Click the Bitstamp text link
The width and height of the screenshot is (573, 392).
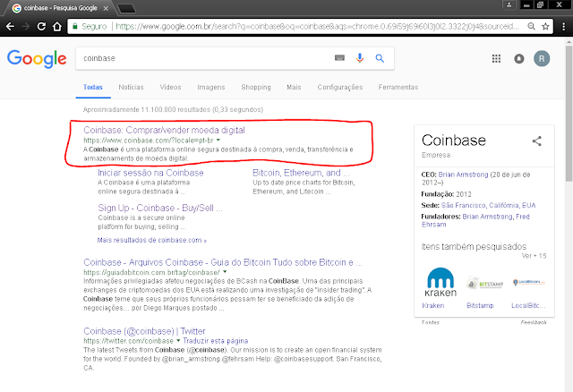480,305
